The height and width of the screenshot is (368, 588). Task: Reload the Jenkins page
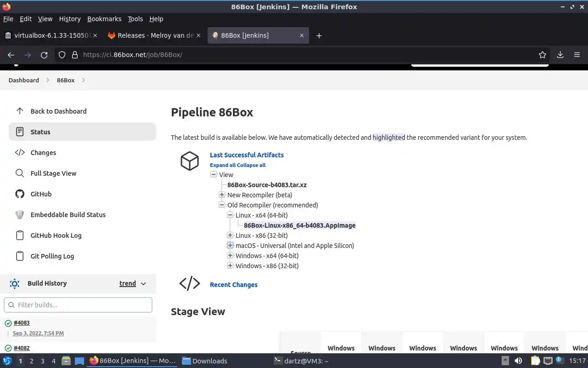44,55
